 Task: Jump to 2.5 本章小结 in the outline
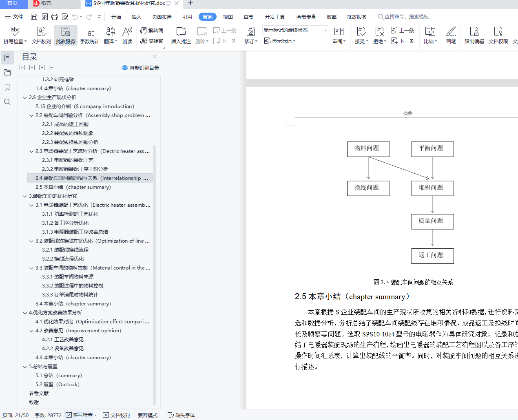73,187
